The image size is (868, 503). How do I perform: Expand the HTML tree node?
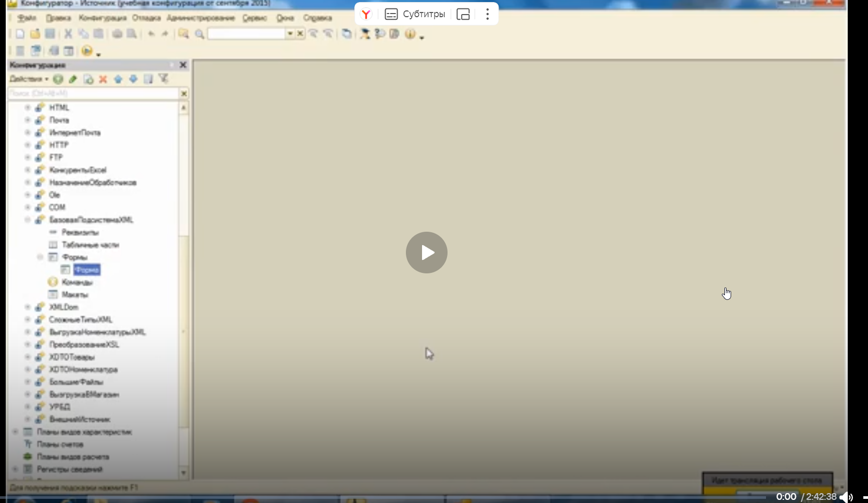point(28,107)
